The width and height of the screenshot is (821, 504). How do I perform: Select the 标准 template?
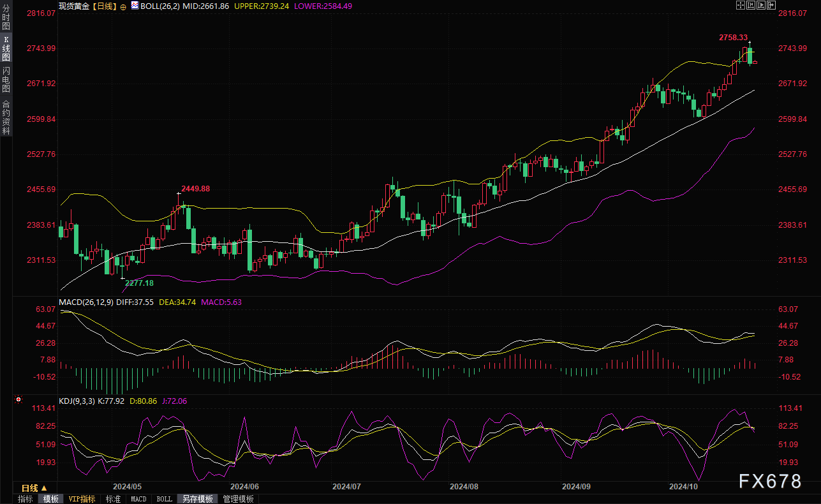pyautogui.click(x=113, y=499)
